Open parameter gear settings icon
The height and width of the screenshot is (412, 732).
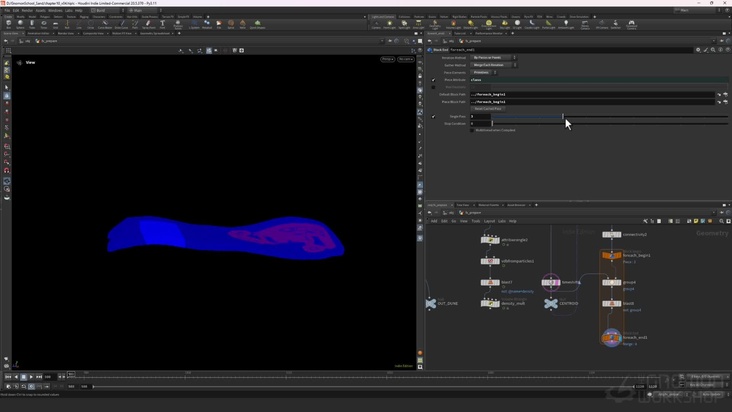(x=699, y=49)
